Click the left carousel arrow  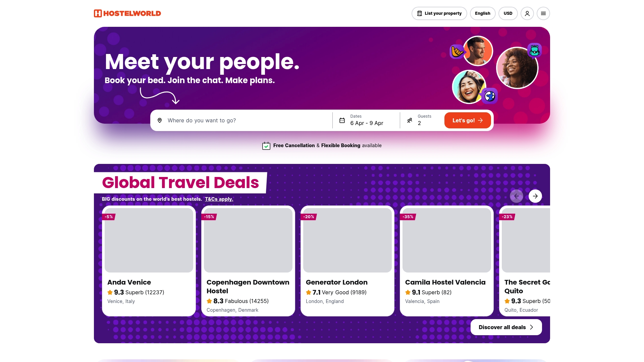click(517, 196)
